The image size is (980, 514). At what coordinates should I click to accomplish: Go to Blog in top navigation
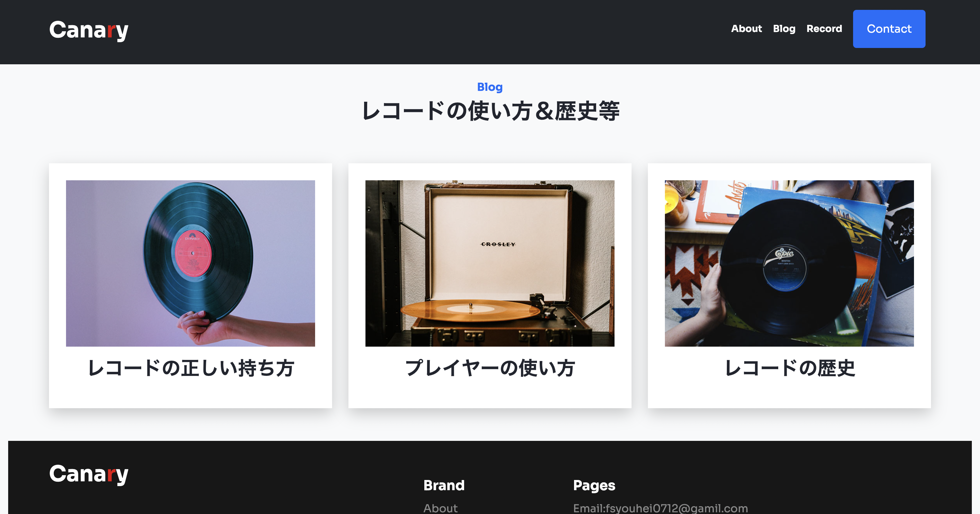tap(784, 29)
